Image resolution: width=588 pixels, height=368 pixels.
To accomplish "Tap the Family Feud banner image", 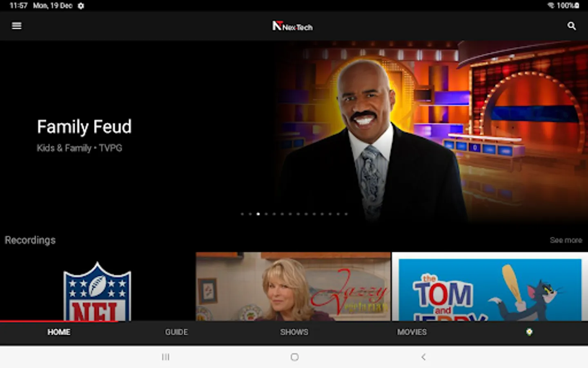I will (x=431, y=131).
